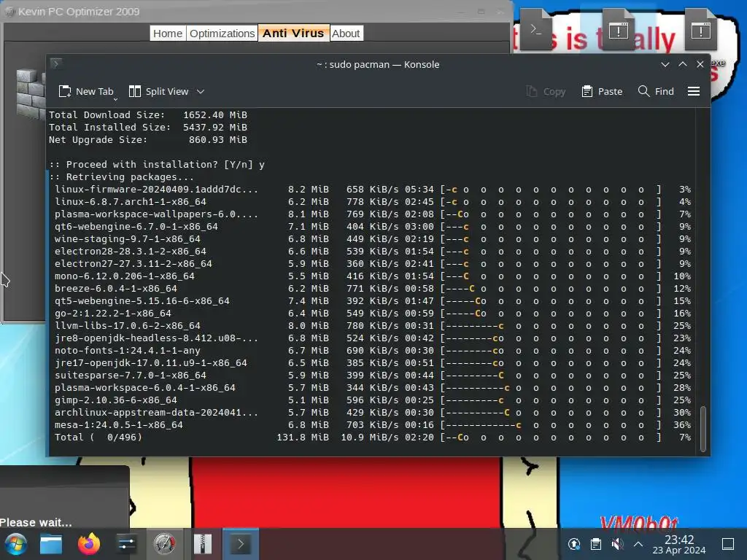The width and height of the screenshot is (747, 560).
Task: Click the llvm-libs-17.0.6-2-x86_64 line
Action: pos(373,326)
